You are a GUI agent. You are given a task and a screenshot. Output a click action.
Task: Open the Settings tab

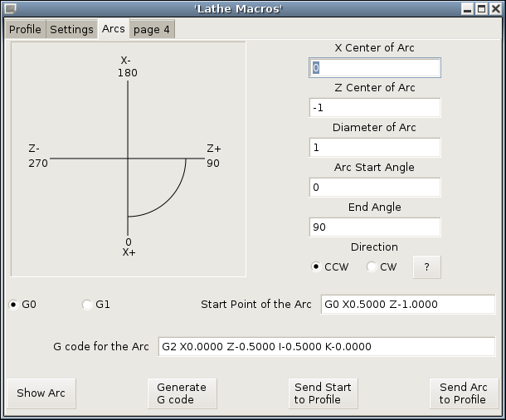(x=71, y=29)
